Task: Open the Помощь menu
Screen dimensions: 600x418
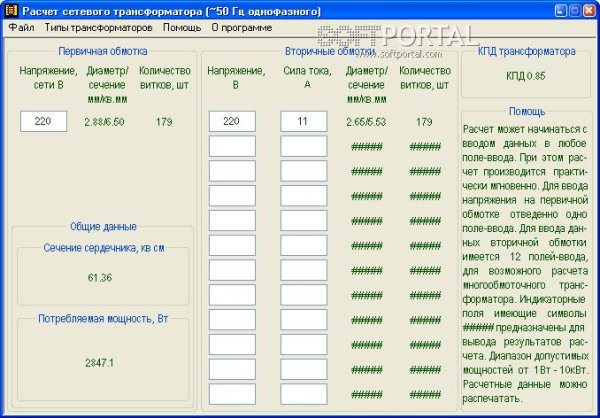Action: tap(182, 28)
